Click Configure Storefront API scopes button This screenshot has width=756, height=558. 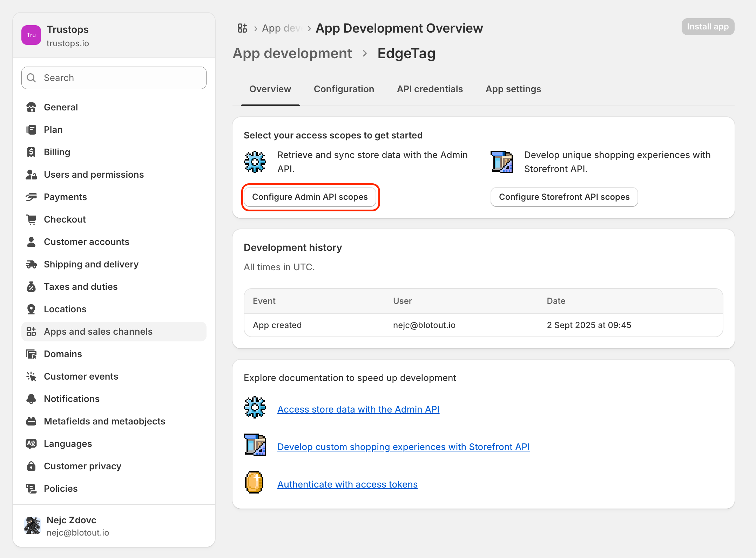click(564, 197)
